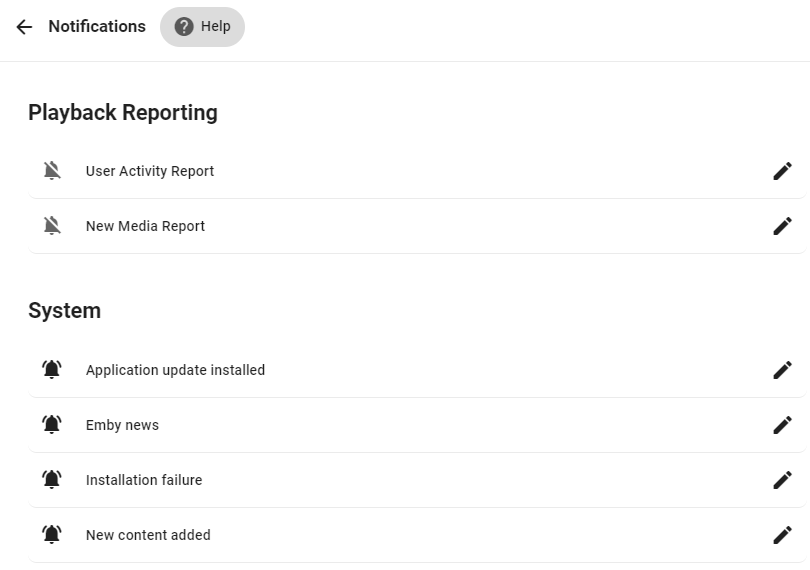This screenshot has width=810, height=570.
Task: Edit Application update installed notification
Action: pyautogui.click(x=782, y=370)
